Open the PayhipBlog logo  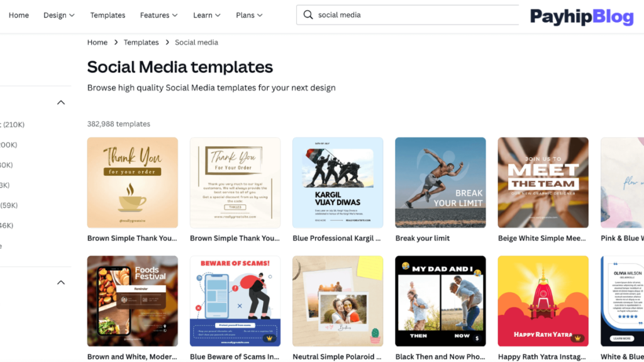tap(582, 17)
